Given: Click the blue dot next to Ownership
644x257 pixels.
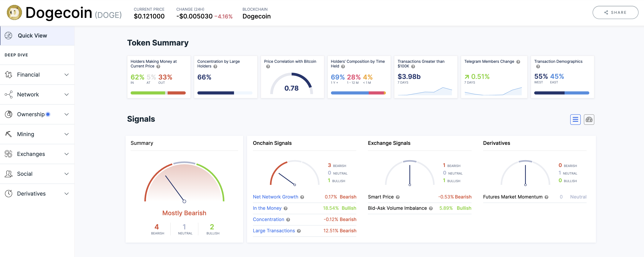Looking at the screenshot, I should [x=48, y=114].
